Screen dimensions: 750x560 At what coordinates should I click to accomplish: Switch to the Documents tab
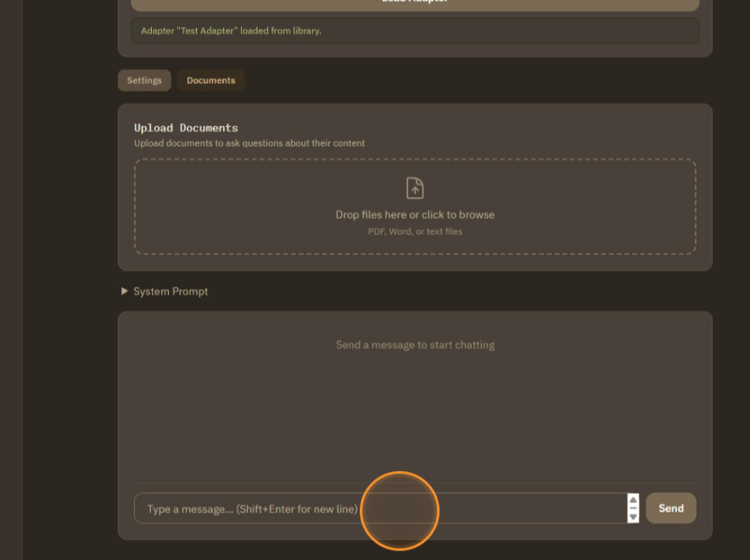(x=210, y=80)
